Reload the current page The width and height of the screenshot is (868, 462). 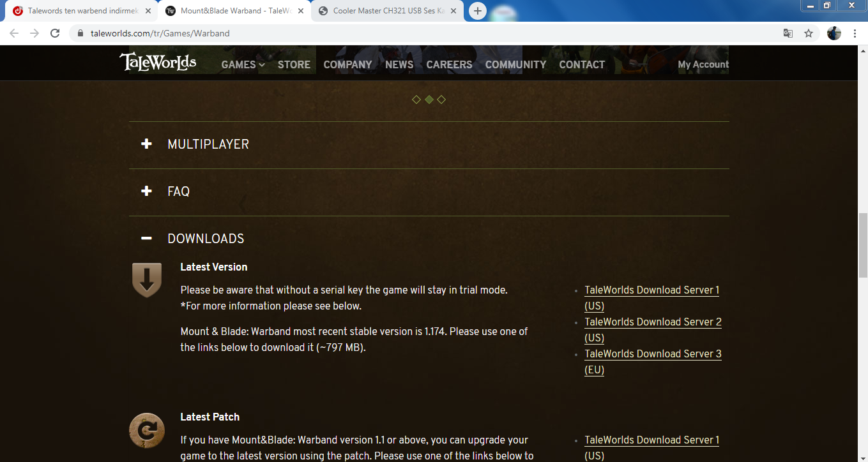coord(55,33)
